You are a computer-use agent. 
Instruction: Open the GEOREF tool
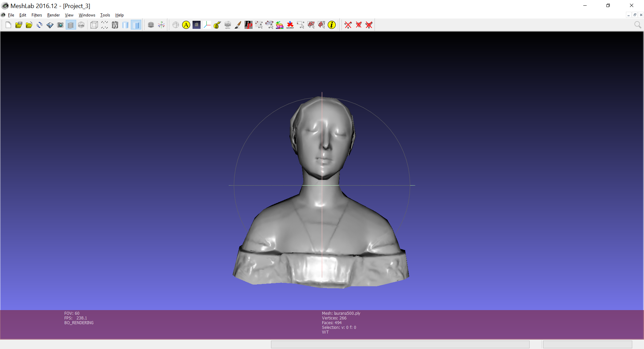(x=290, y=25)
